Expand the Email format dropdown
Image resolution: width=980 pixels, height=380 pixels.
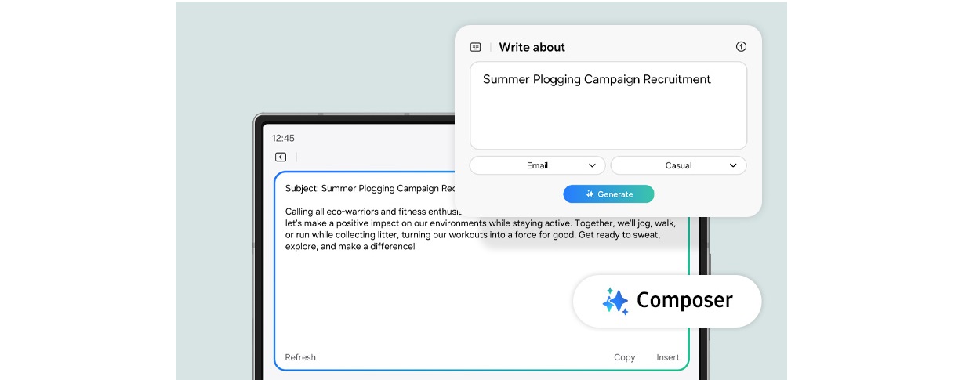coord(538,165)
